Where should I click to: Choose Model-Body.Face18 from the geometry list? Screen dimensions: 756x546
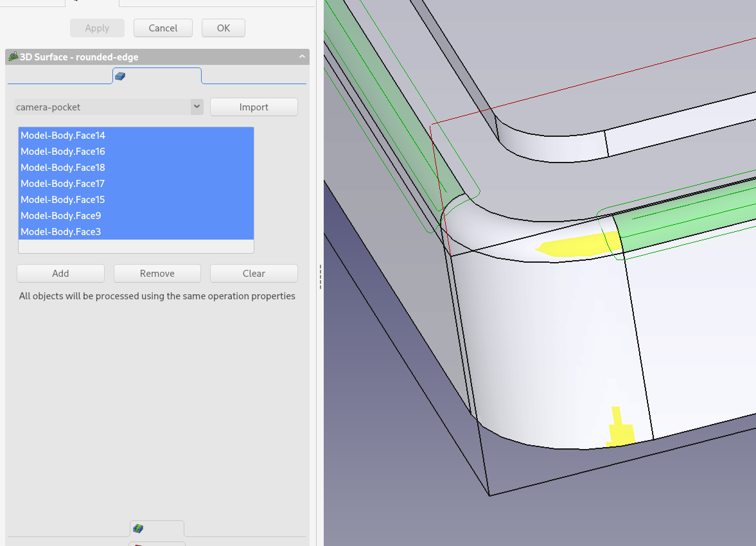(x=63, y=168)
